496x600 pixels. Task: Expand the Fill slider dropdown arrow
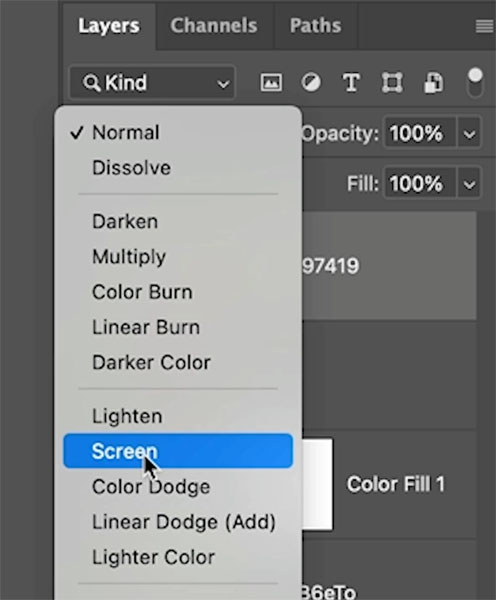(x=469, y=184)
